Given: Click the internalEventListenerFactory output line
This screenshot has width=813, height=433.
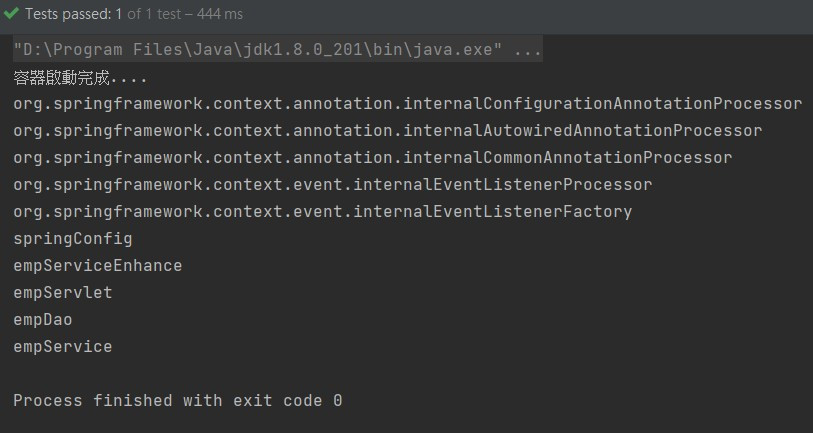Looking at the screenshot, I should [x=323, y=212].
